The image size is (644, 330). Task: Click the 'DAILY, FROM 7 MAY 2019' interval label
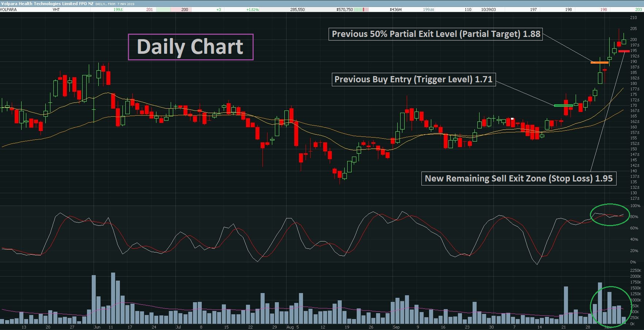tap(115, 4)
